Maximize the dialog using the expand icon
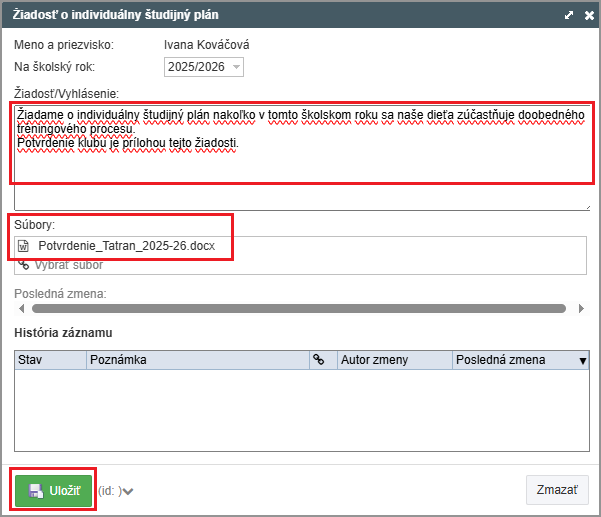The image size is (601, 517). [568, 15]
